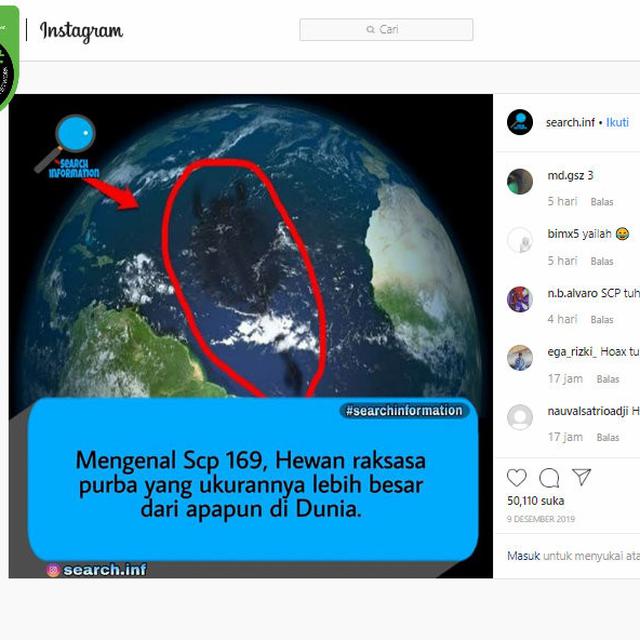Screen dimensions: 640x640
Task: Reply to md.gsz comment with Balas
Action: (x=602, y=202)
